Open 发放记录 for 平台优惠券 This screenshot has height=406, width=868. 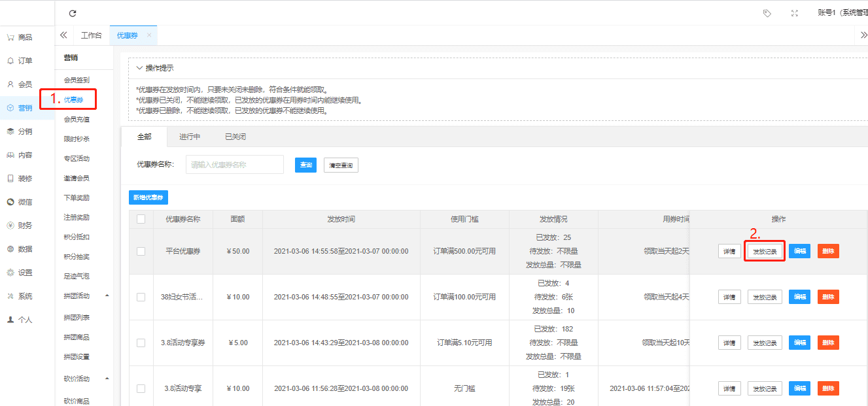(x=765, y=251)
